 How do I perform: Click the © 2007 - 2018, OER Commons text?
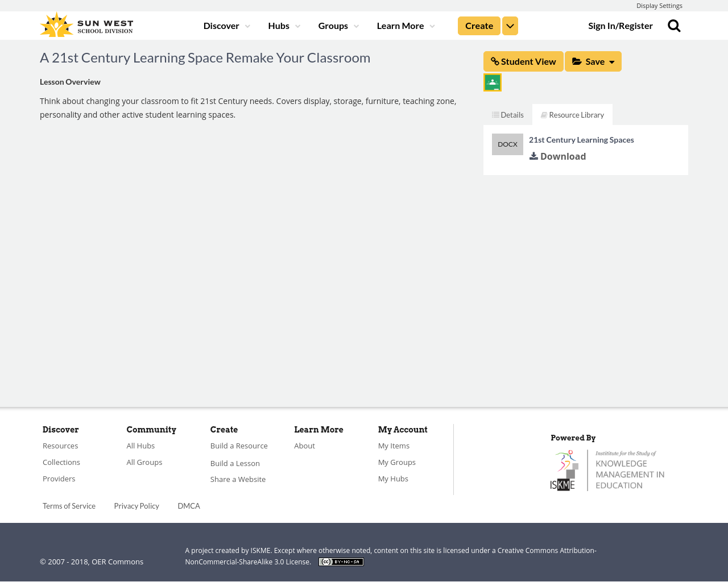92,562
